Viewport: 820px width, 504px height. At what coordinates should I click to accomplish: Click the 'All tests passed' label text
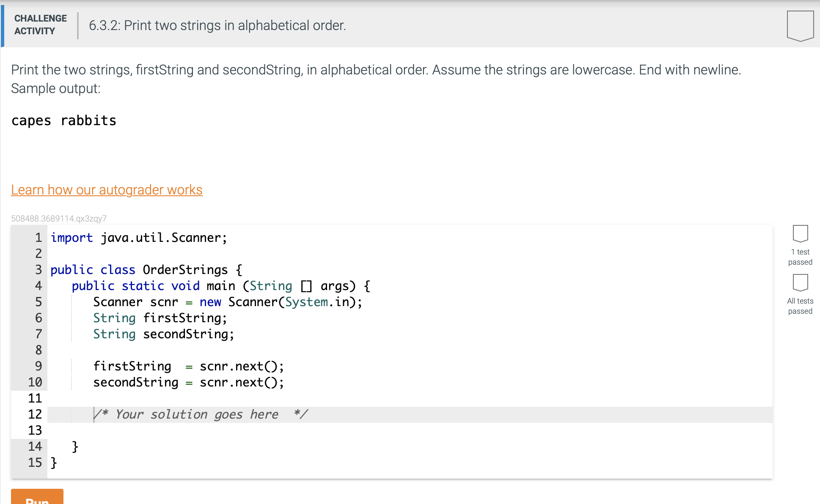[x=800, y=306]
